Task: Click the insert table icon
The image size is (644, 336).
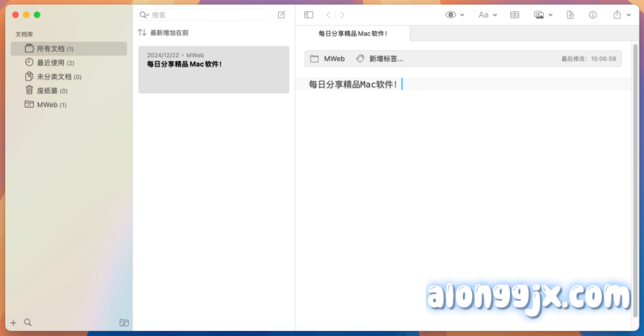Action: pos(514,14)
